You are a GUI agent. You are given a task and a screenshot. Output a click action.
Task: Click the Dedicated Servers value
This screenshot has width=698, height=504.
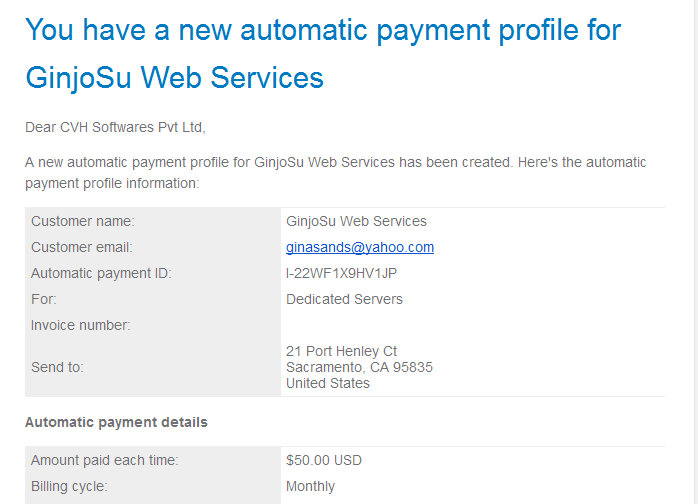click(x=344, y=299)
